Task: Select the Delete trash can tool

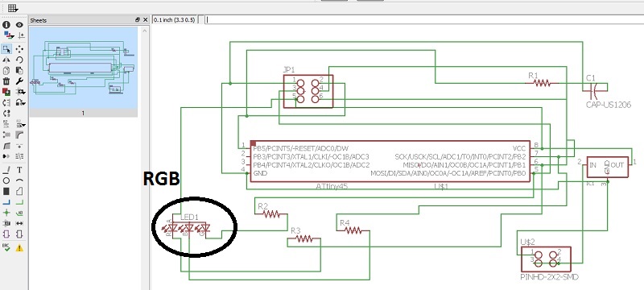Action: coord(6,81)
